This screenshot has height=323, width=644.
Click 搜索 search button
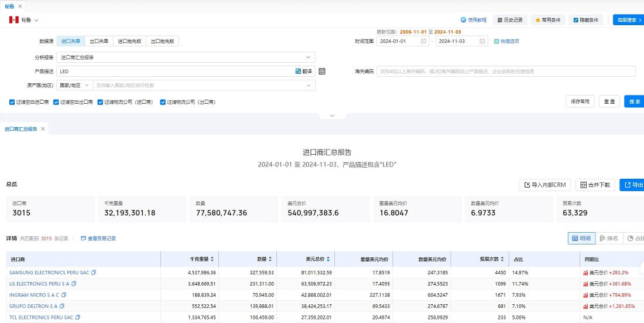point(634,101)
